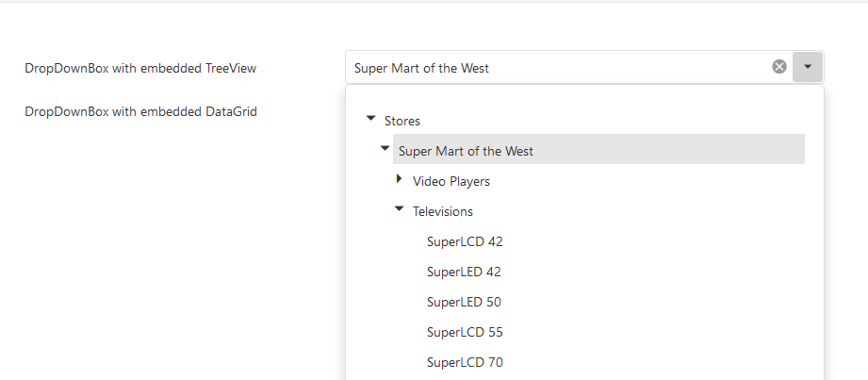Select SuperLCD 70 item
868x380 pixels.
[465, 362]
